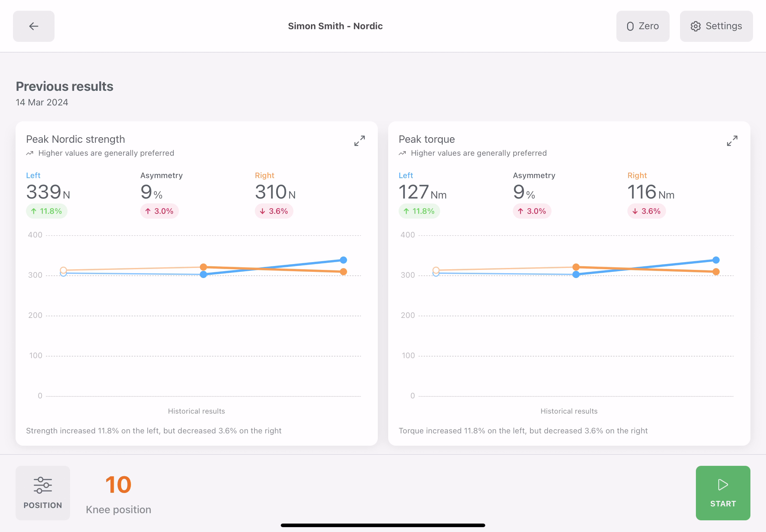Screen dimensions: 766x532
Task: Navigate back using the arrow icon
Action: tap(33, 26)
